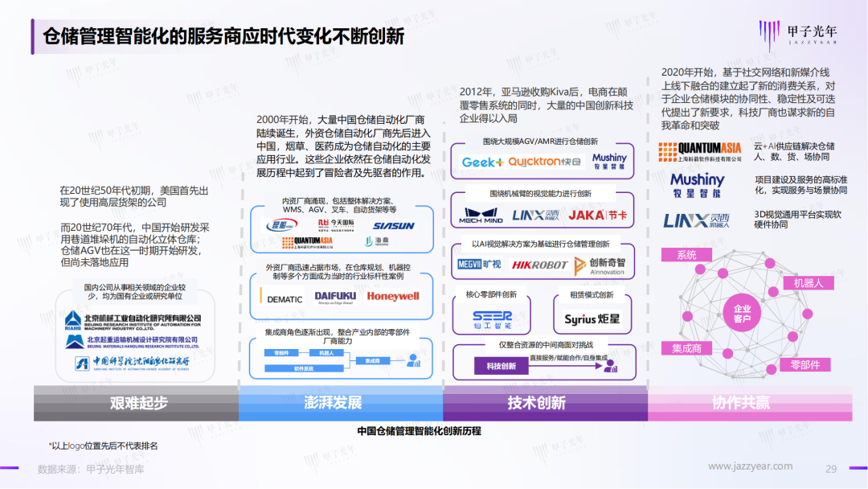Click the 北京机械工业自动化研究所 RIAMB logo

[133, 321]
